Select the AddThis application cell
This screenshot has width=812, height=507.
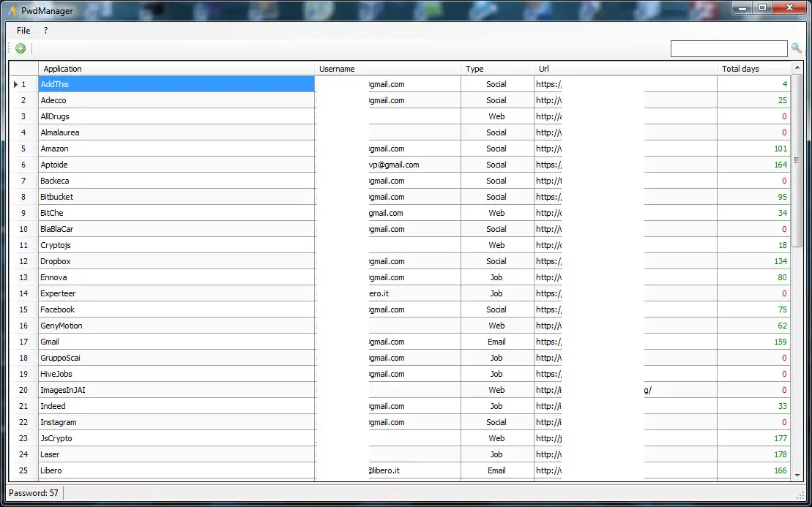(176, 84)
